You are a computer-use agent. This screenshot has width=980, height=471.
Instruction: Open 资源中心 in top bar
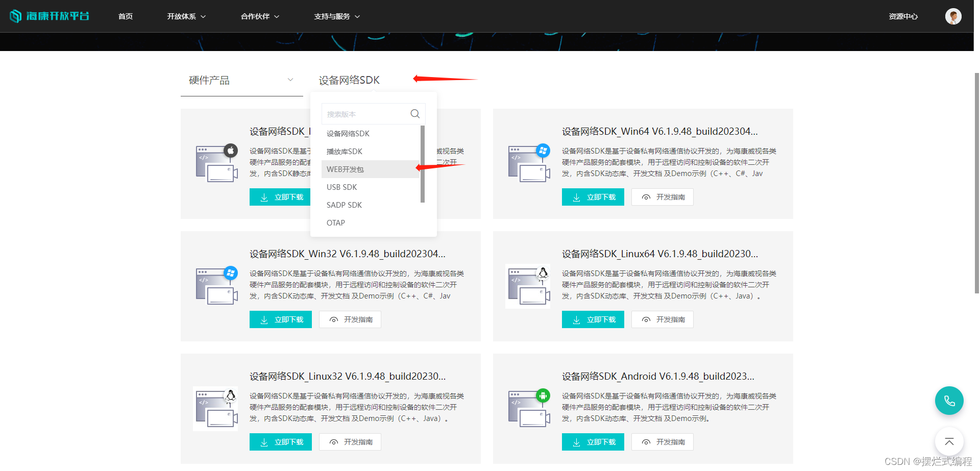903,16
